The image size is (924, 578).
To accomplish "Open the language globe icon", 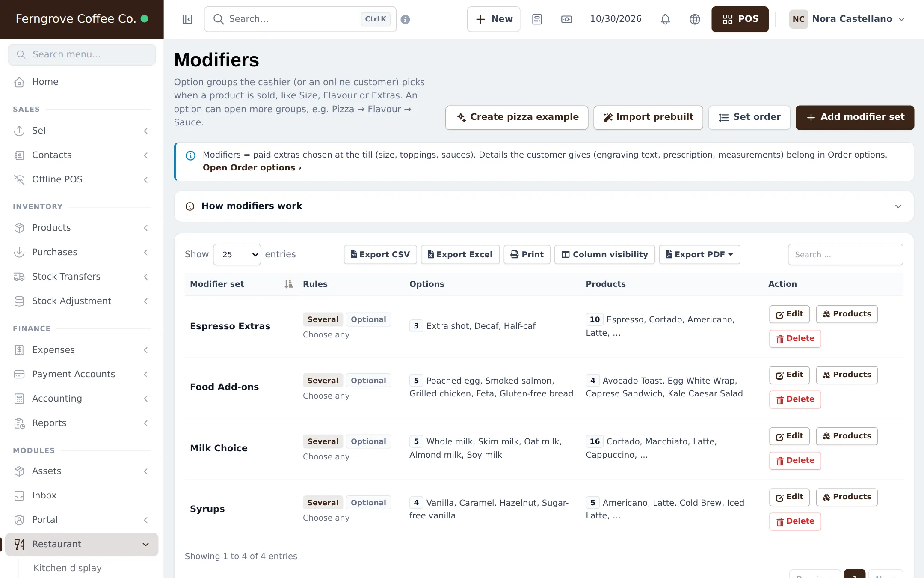I will tap(695, 19).
